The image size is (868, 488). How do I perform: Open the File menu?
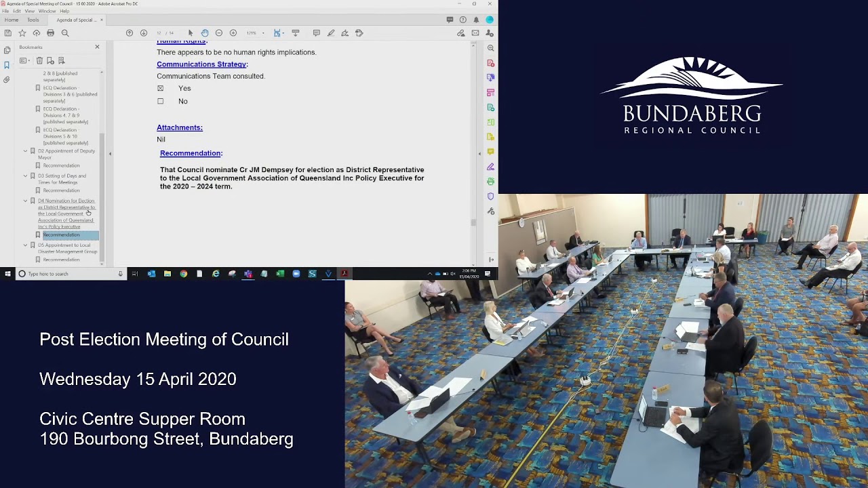[5, 11]
